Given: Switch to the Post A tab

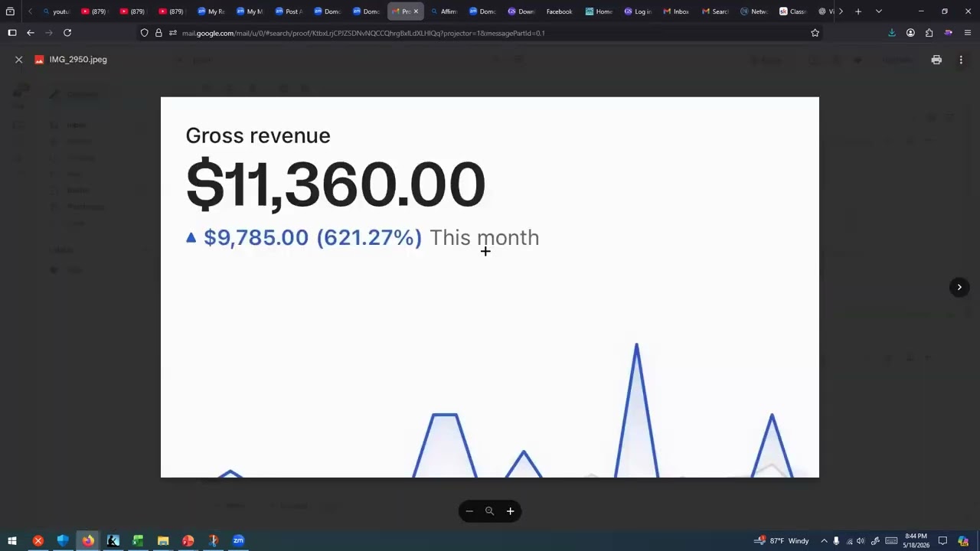Looking at the screenshot, I should [289, 11].
